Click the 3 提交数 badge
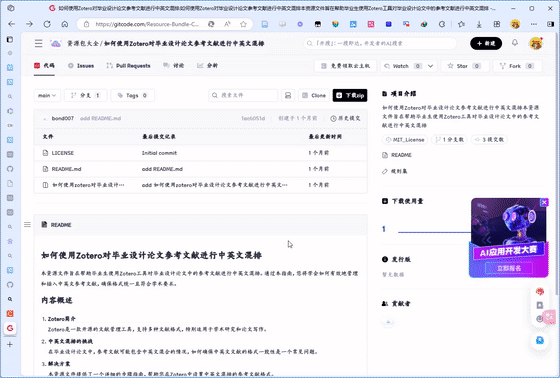 click(489, 140)
